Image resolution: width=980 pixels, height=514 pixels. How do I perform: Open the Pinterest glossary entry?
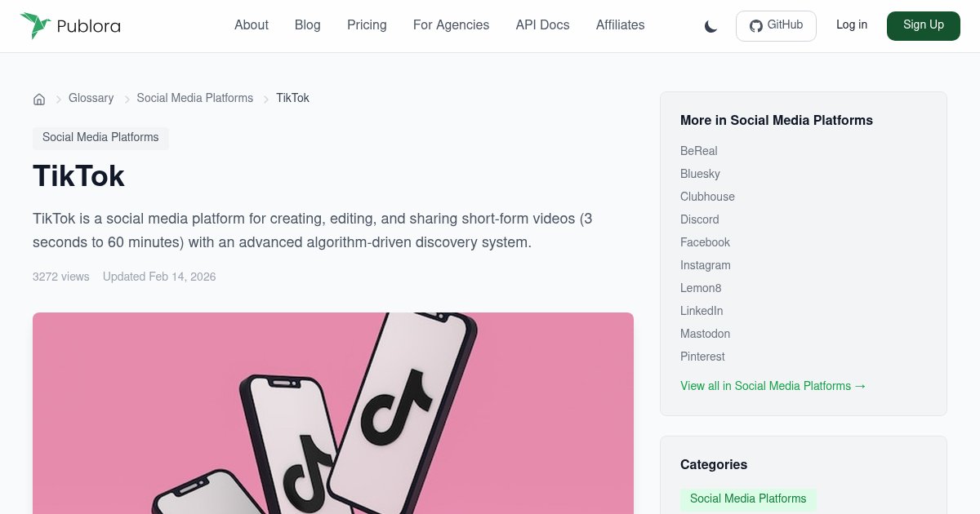coord(702,357)
